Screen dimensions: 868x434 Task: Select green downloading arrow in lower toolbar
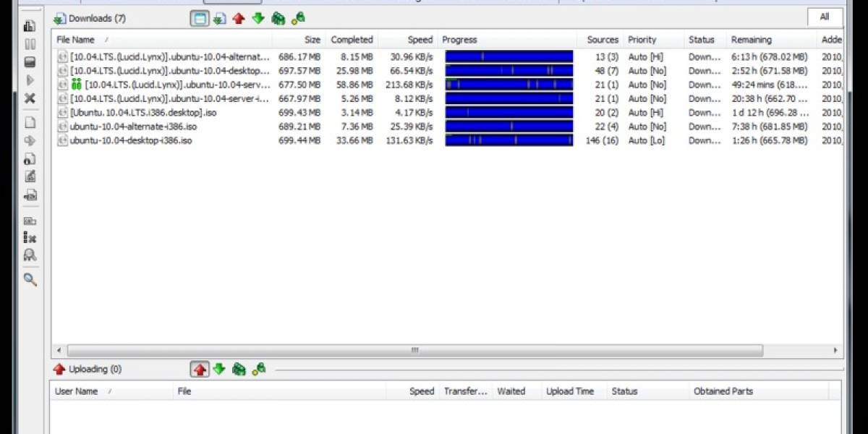tap(219, 370)
